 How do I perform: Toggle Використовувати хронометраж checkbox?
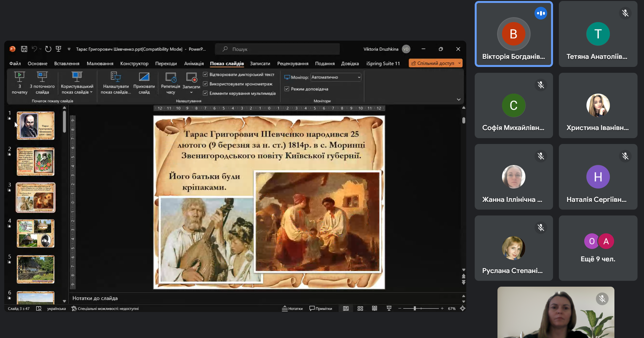point(205,84)
